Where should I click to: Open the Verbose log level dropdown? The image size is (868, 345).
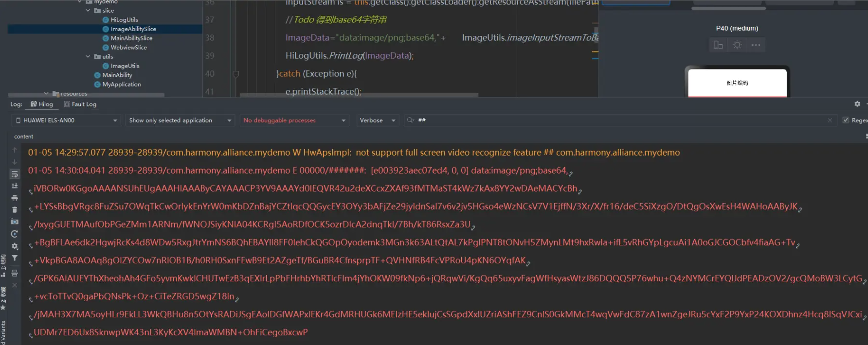coord(378,120)
